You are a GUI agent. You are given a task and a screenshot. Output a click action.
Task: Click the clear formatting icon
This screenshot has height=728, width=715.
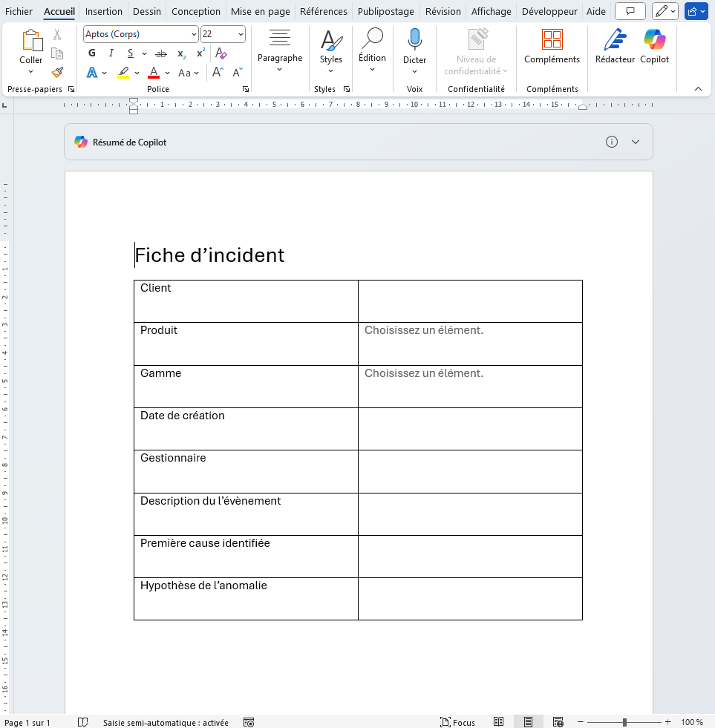tap(221, 53)
